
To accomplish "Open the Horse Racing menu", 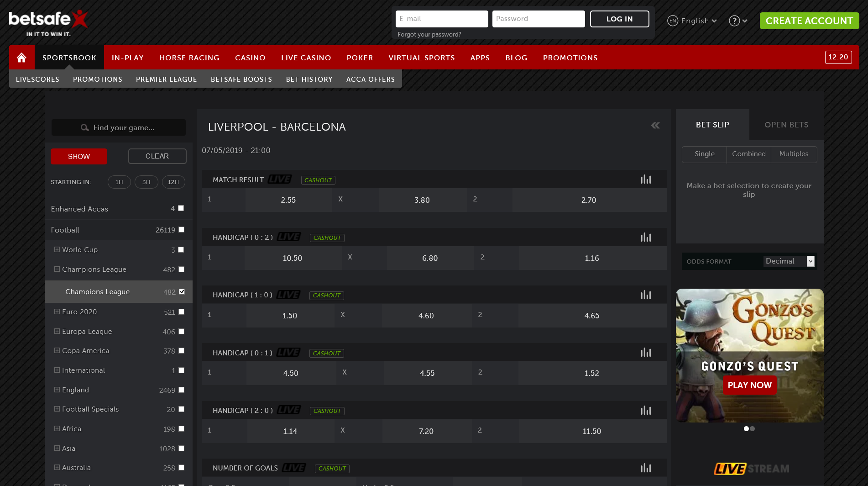I will click(189, 58).
